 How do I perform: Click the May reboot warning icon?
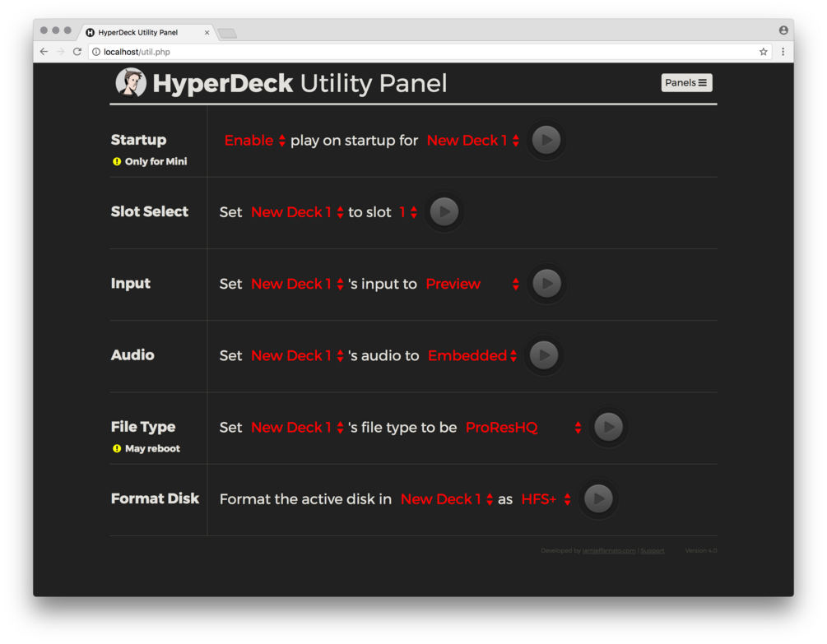117,448
